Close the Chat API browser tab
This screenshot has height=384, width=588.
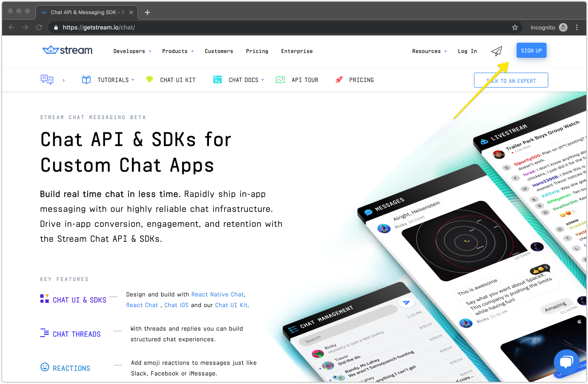(131, 12)
